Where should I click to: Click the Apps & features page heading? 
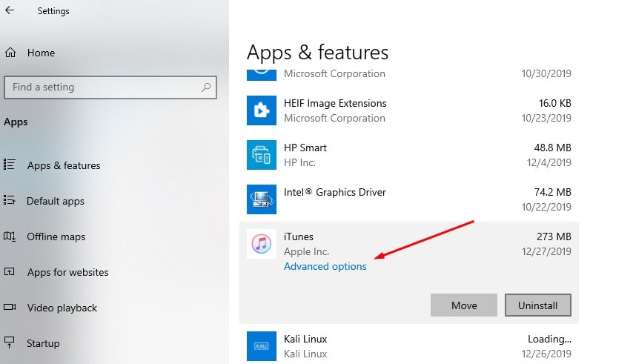(318, 53)
